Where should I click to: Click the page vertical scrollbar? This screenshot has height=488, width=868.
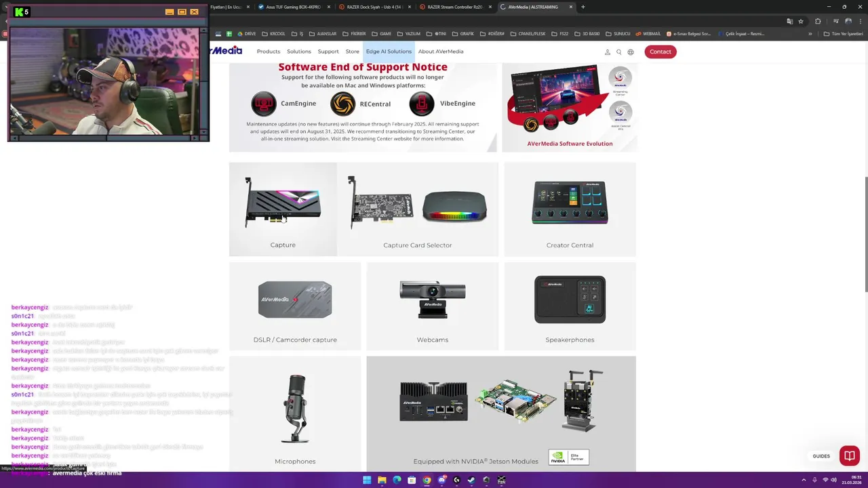(865, 234)
